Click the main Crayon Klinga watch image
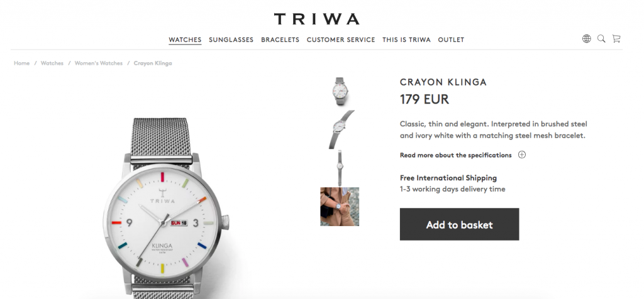Viewport: 644px width, 299px height. click(166, 209)
